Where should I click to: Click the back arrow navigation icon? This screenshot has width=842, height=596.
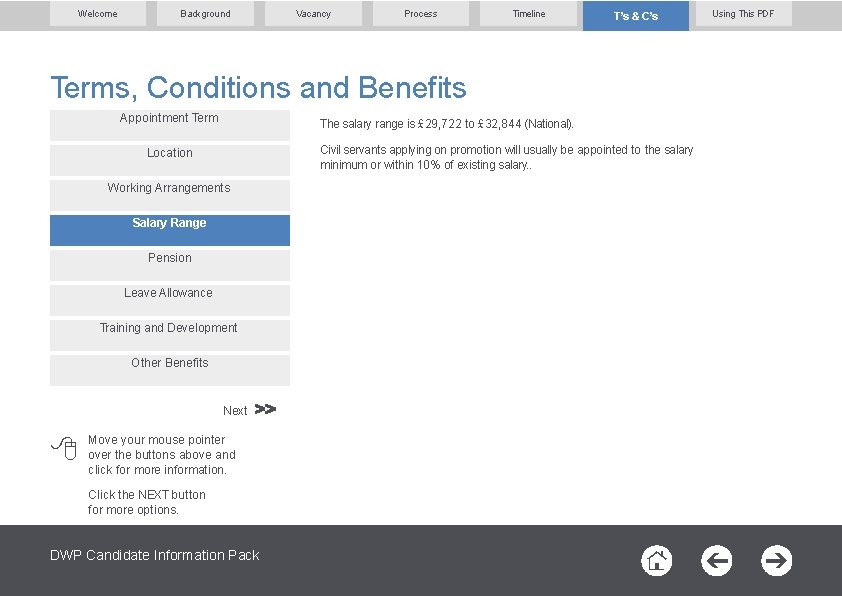coord(716,561)
